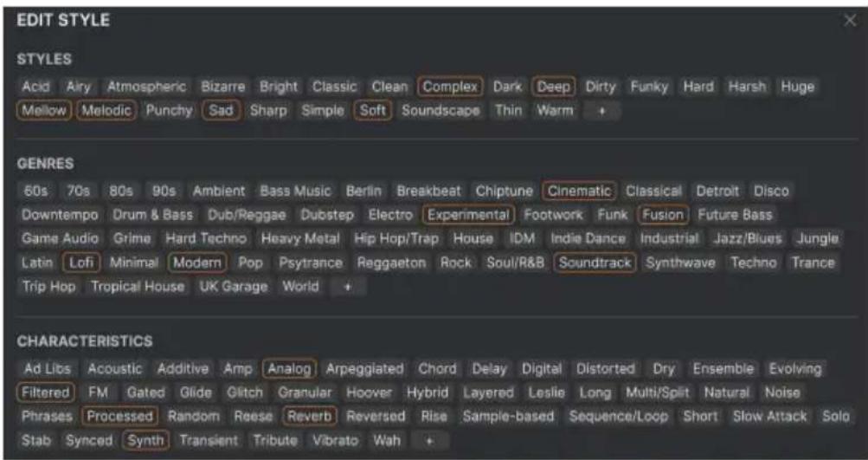Select the Synthwave genre tag
This screenshot has width=868, height=460.
click(680, 263)
